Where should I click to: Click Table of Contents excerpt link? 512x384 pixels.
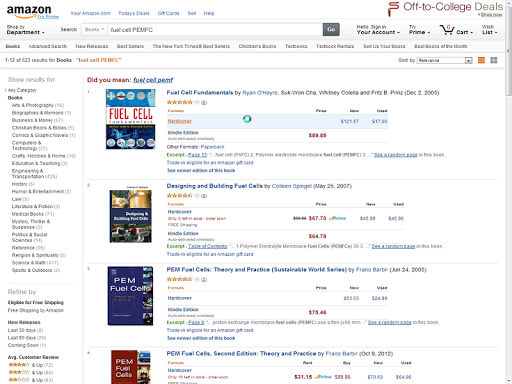208,246
